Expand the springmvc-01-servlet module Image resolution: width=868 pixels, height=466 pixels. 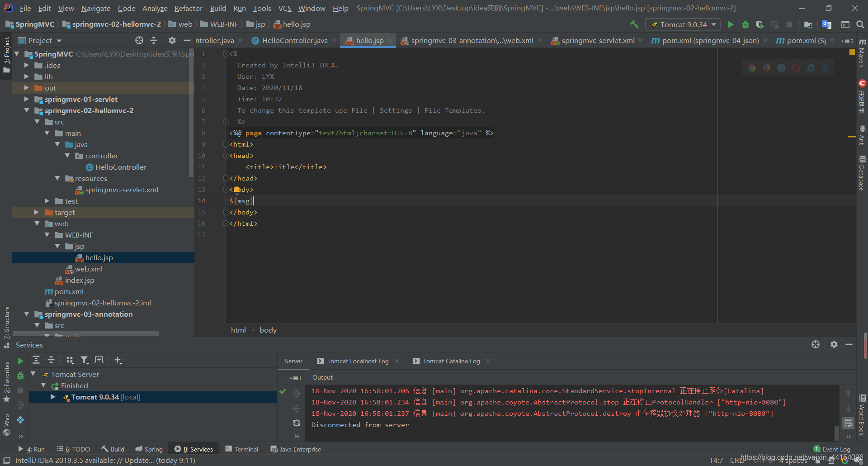27,99
